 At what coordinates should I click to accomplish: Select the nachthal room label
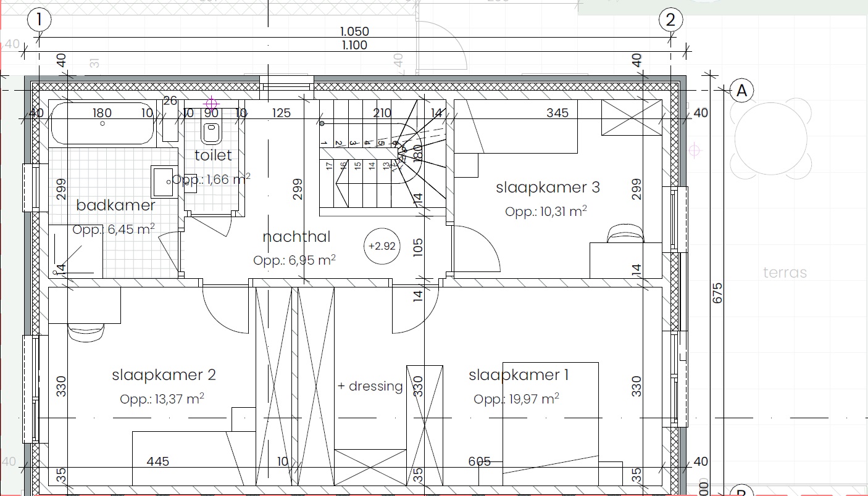(296, 236)
